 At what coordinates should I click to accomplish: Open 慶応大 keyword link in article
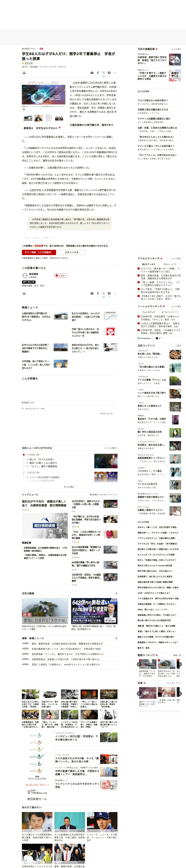[83, 112]
